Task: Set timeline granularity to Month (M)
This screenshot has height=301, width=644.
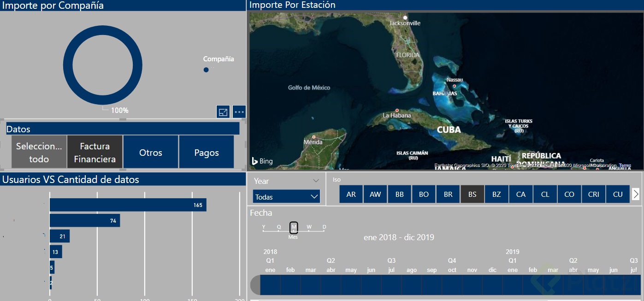Action: tap(294, 227)
